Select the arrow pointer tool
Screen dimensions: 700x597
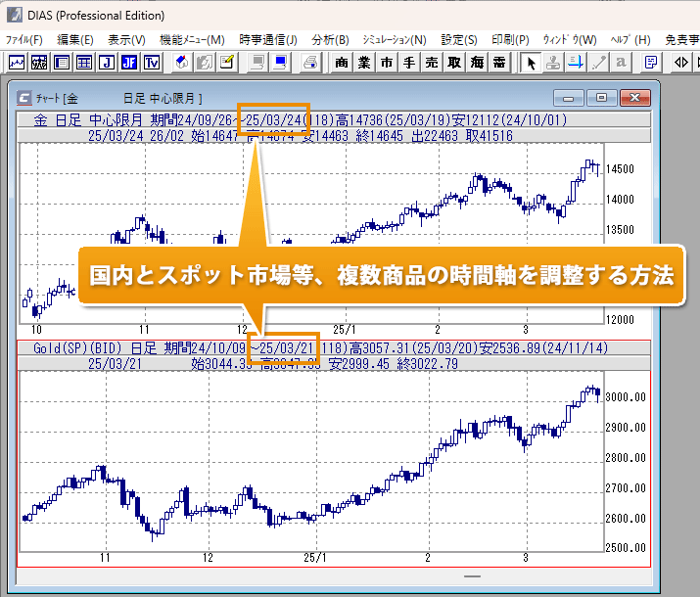point(531,63)
